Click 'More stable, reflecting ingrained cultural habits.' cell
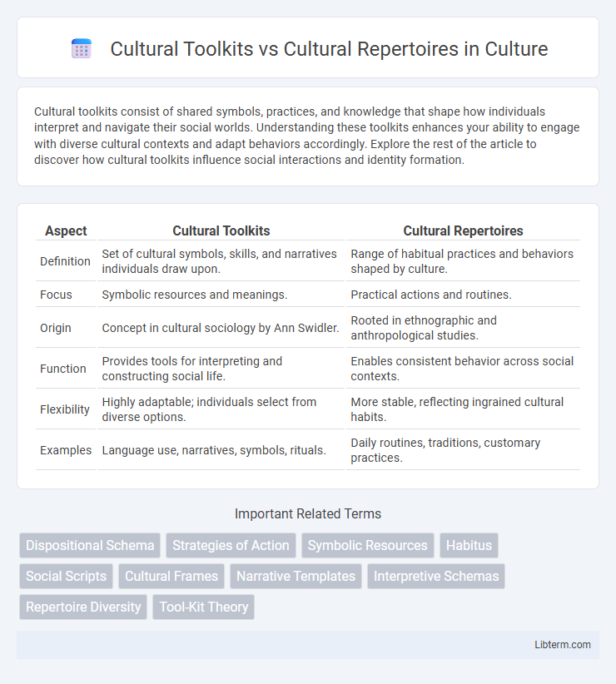 pos(463,409)
